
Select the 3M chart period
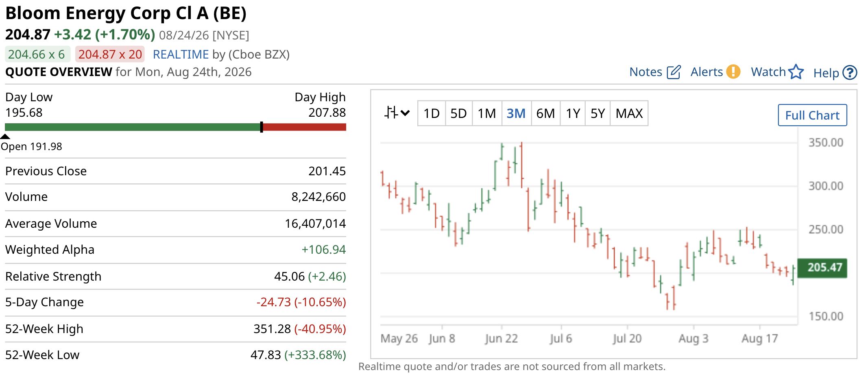[516, 113]
